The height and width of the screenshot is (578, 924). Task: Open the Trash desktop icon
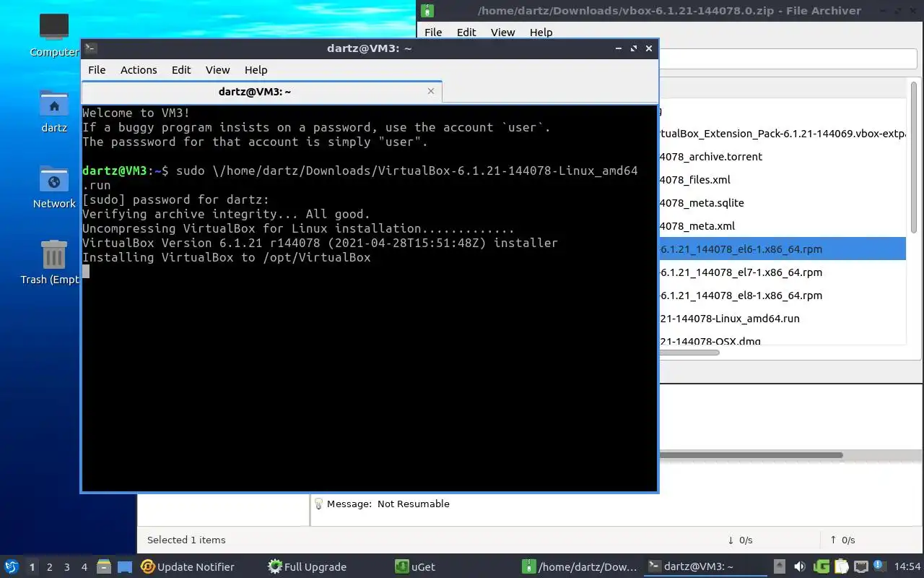(52, 262)
